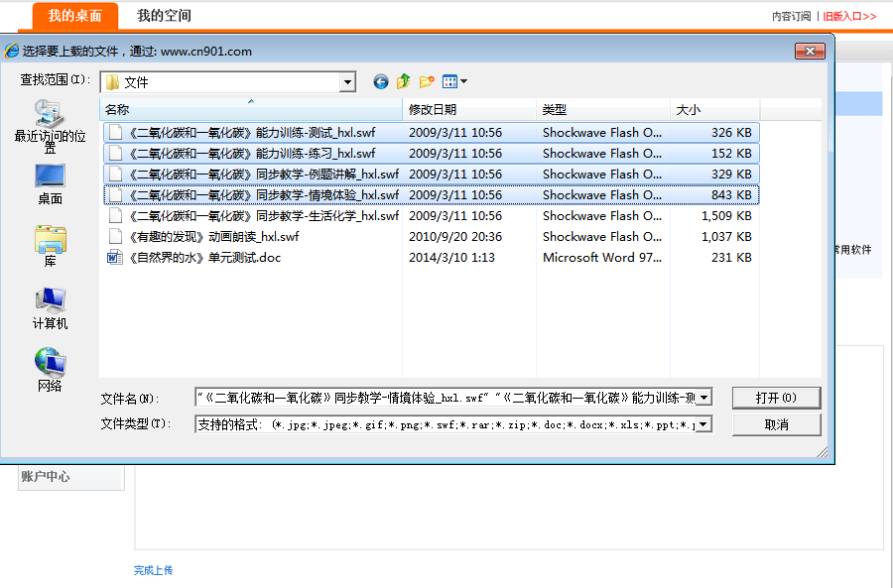
Task: Create a new folder icon
Action: (x=427, y=82)
